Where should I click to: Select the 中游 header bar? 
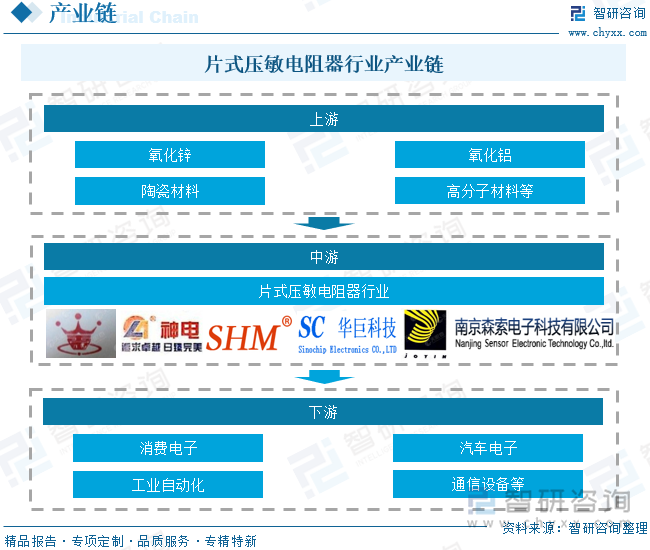324,257
